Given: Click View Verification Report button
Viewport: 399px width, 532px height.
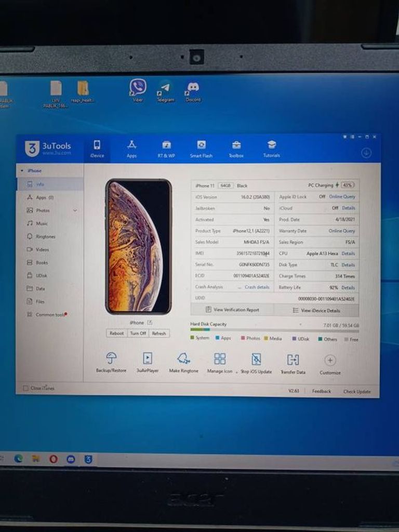Looking at the screenshot, I should click(x=232, y=310).
